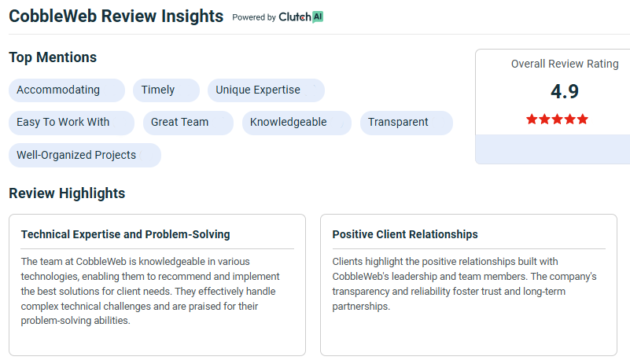Click the blue footer strip of rating card
630x364 pixels.
553,149
